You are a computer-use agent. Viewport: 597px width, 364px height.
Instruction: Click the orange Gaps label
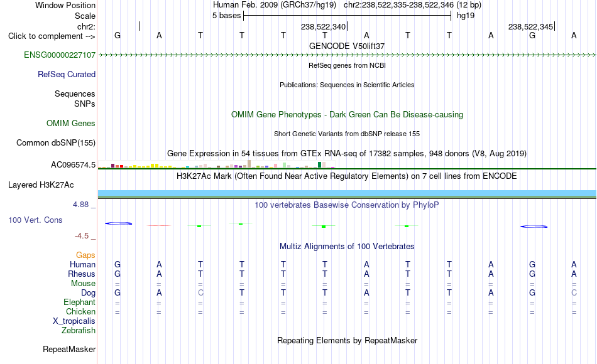(x=85, y=255)
